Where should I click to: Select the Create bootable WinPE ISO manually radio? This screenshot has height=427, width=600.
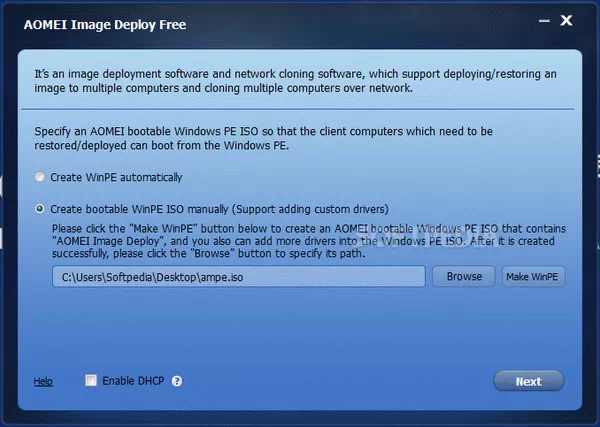(40, 209)
